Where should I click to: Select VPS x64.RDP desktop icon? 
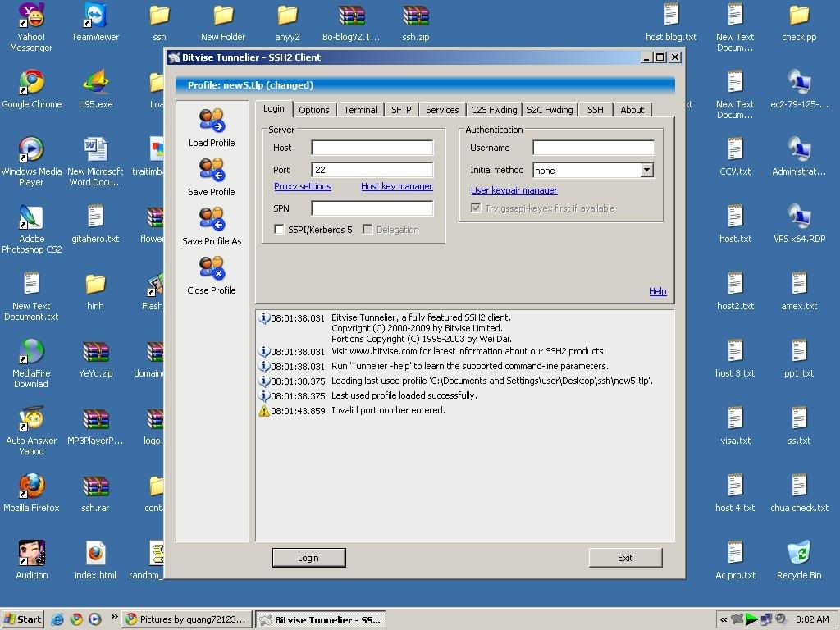click(x=799, y=224)
